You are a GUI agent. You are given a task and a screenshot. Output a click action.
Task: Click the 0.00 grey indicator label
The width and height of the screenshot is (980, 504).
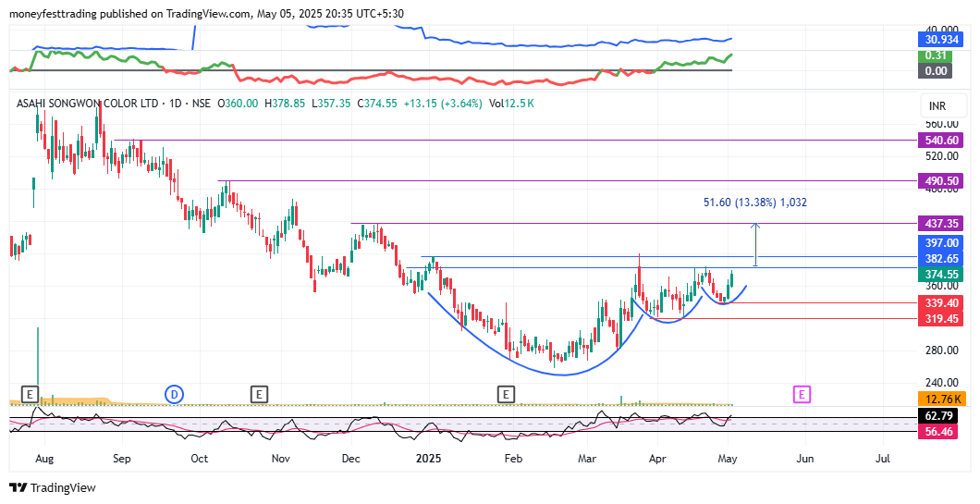pos(935,70)
